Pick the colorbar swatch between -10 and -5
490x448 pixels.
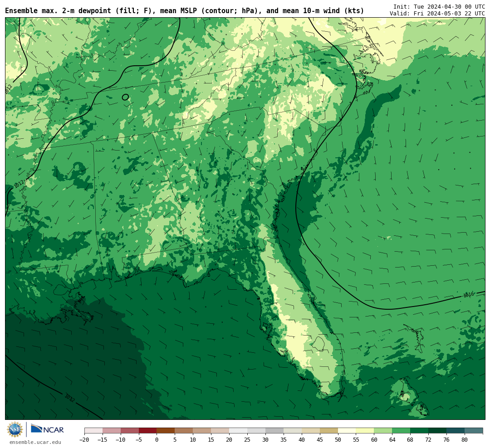pyautogui.click(x=130, y=431)
